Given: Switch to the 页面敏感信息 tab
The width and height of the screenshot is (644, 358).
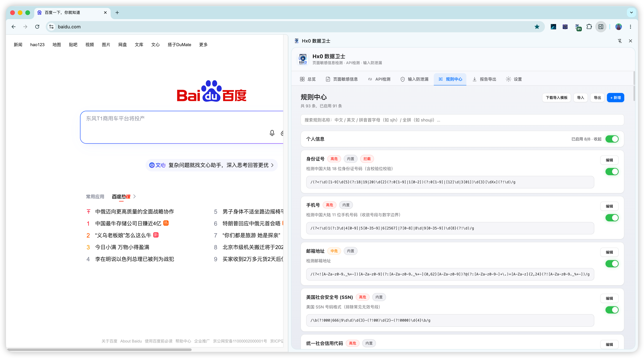Looking at the screenshot, I should (342, 79).
